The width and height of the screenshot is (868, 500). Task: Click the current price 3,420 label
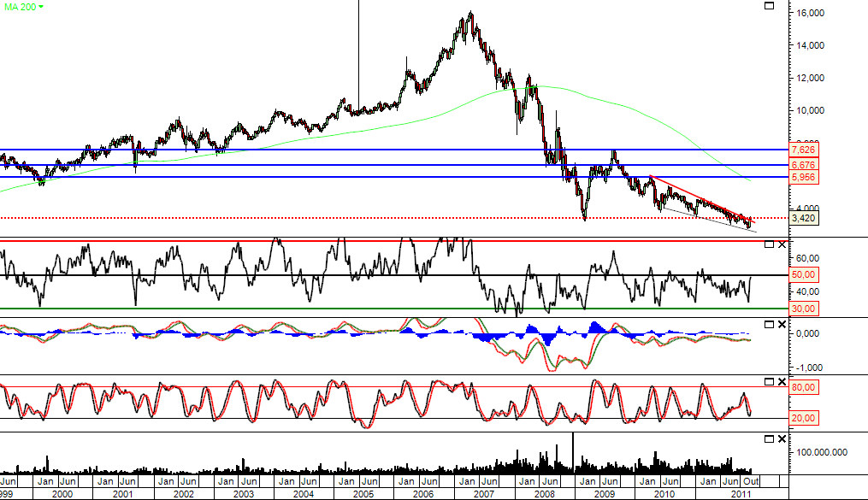tap(803, 218)
